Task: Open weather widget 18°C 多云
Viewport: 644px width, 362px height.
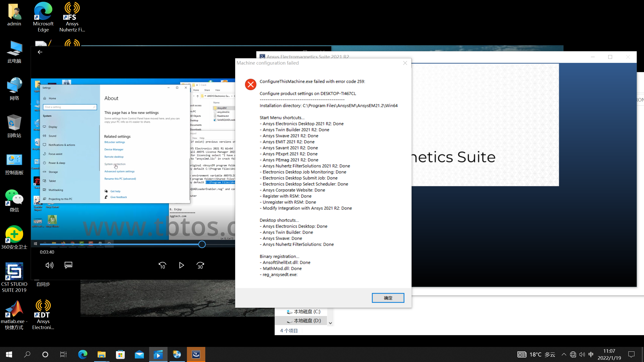Action: pos(536,354)
